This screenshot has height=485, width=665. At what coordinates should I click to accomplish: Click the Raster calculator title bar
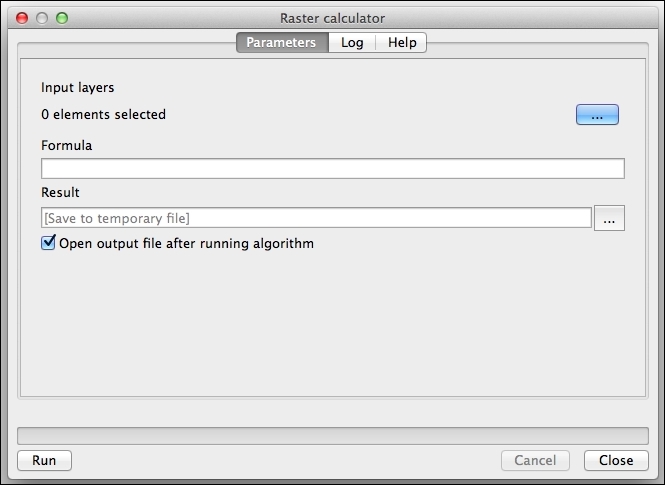point(332,18)
